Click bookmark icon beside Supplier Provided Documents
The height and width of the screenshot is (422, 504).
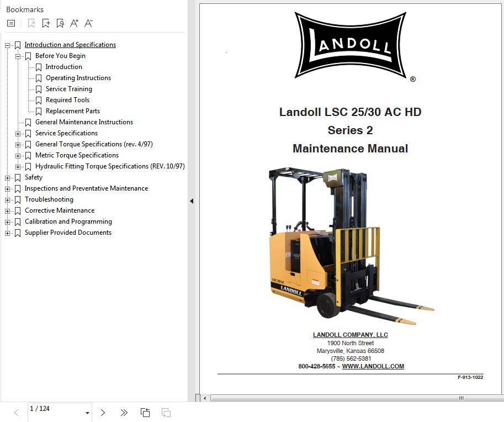[18, 233]
